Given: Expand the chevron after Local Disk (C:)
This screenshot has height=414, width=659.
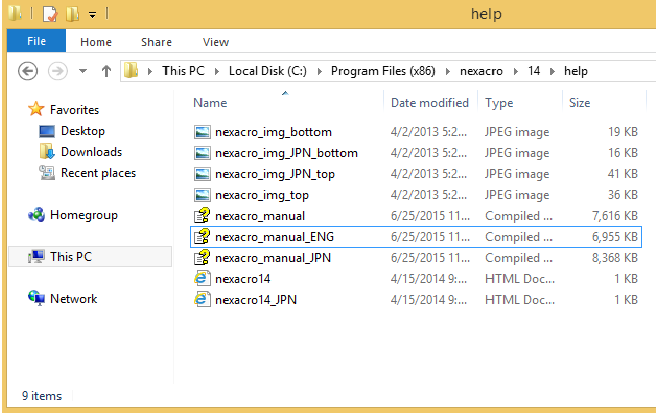Looking at the screenshot, I should (320, 71).
